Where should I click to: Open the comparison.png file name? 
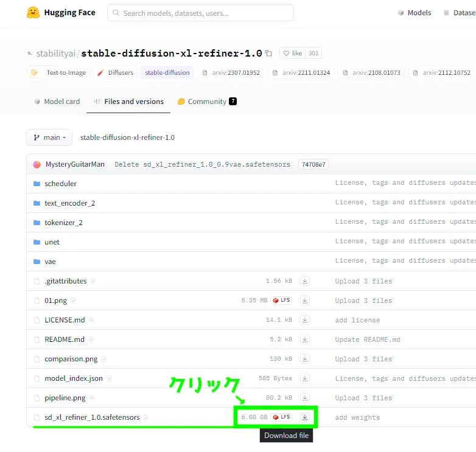tap(71, 359)
